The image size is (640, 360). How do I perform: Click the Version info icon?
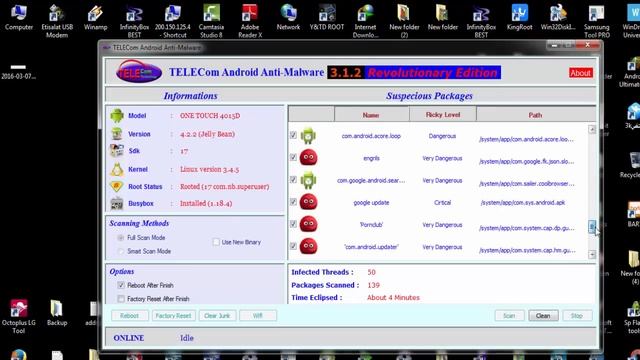[x=117, y=134]
